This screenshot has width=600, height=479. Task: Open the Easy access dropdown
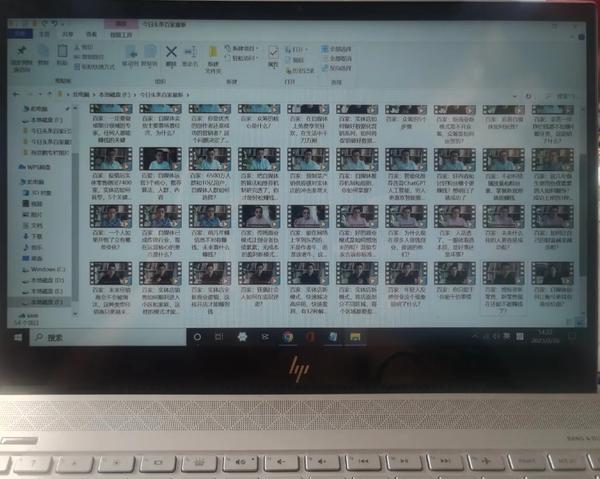click(242, 58)
